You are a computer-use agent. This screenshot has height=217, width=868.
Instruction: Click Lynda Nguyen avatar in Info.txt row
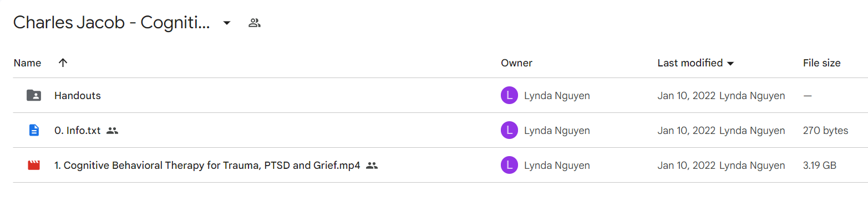click(x=509, y=131)
